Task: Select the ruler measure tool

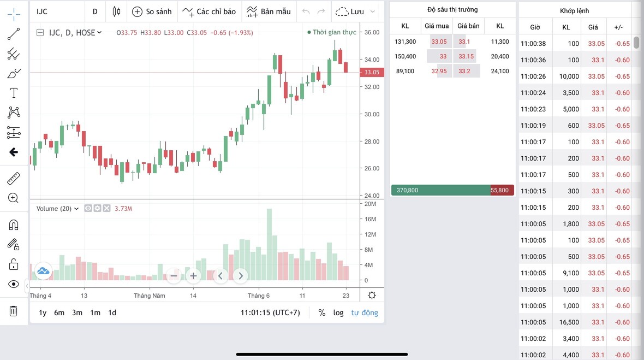Action: 14,179
